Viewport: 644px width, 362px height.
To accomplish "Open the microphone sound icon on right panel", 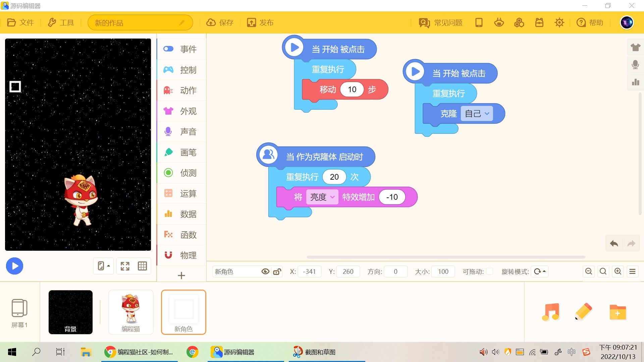I will click(635, 65).
